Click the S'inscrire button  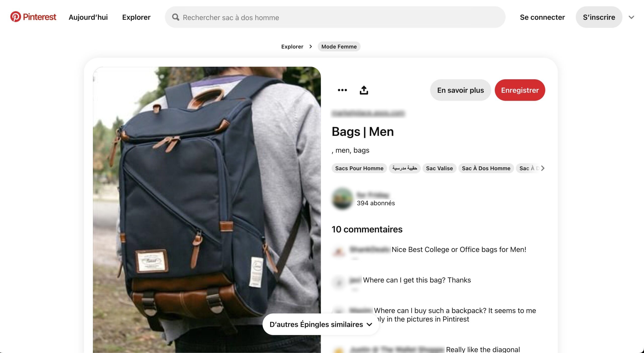click(x=599, y=17)
